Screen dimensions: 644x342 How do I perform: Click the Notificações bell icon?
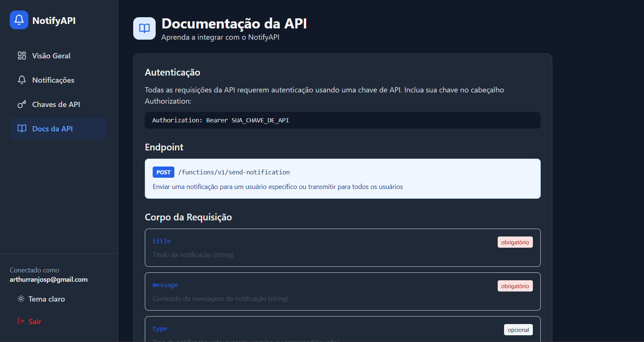[22, 80]
